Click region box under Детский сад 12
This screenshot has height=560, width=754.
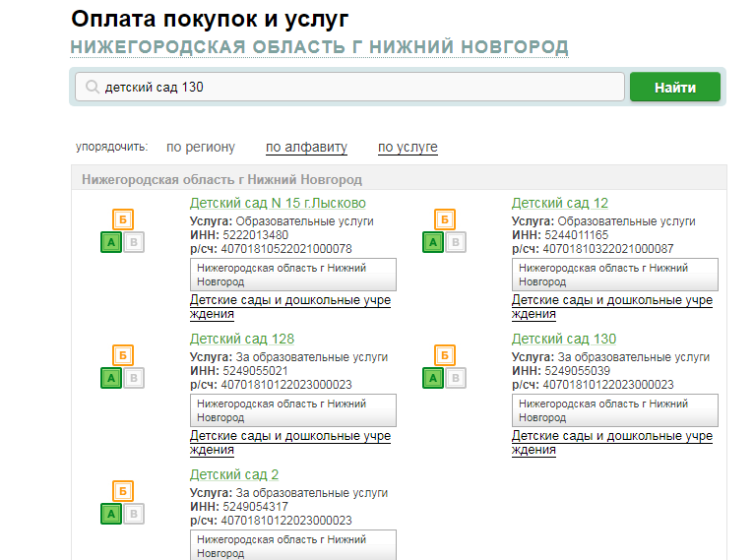tap(615, 275)
